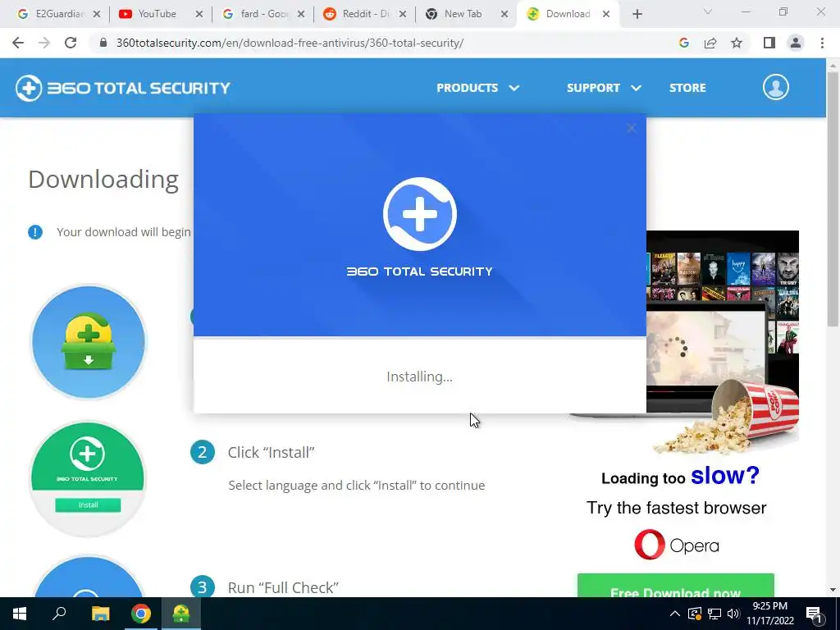Click the address bar URL
The image size is (840, 630).
290,43
